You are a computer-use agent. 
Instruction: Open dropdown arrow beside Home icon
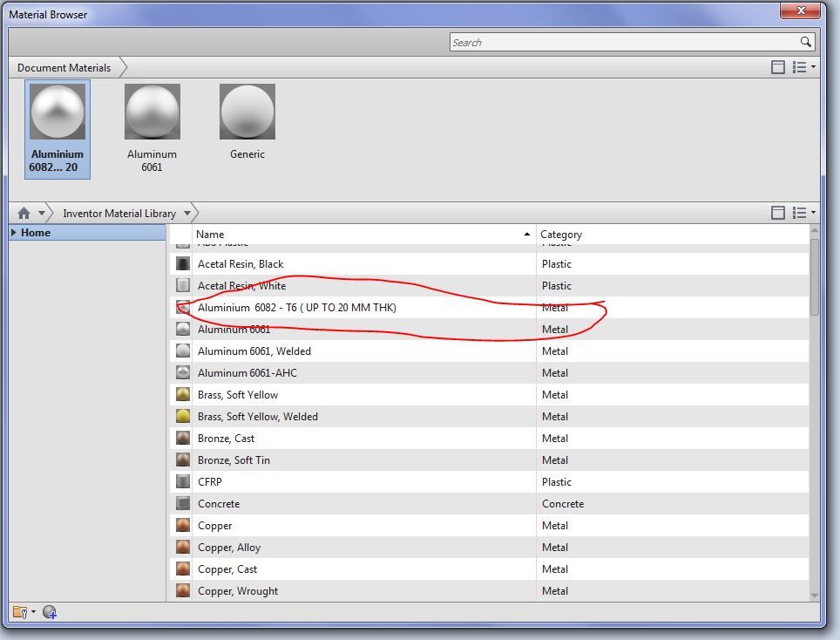pyautogui.click(x=41, y=214)
